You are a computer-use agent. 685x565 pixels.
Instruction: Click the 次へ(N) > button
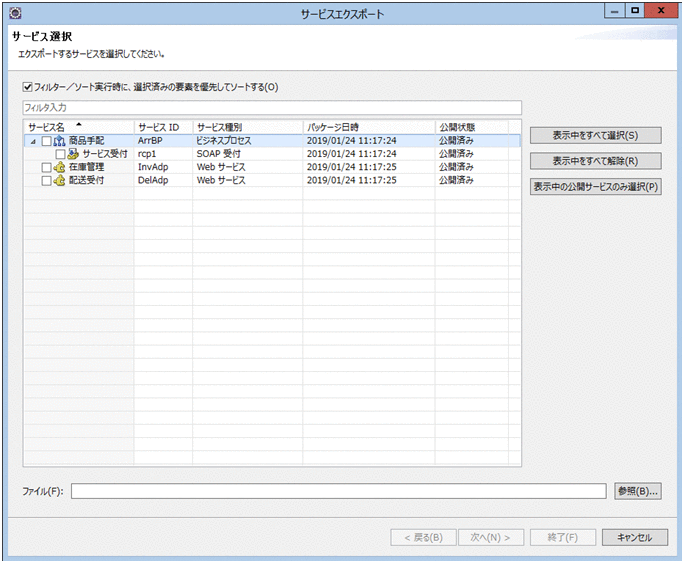491,537
